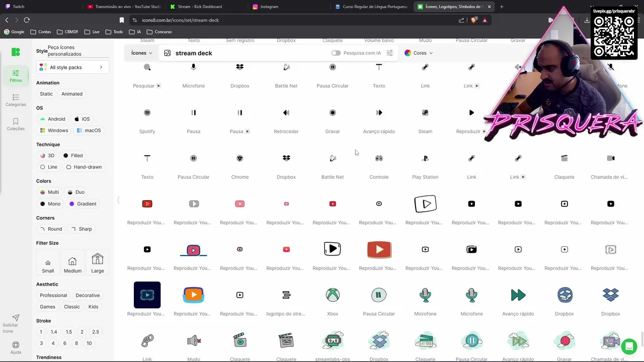Open the Spotify icon
This screenshot has width=644, height=362.
(x=147, y=113)
